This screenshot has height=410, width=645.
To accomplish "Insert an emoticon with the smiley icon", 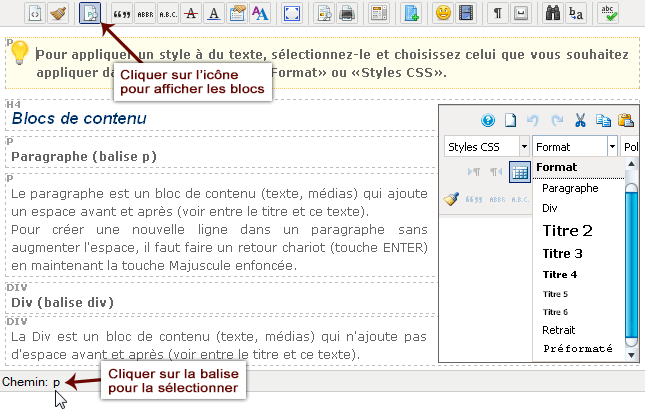I will pos(443,14).
